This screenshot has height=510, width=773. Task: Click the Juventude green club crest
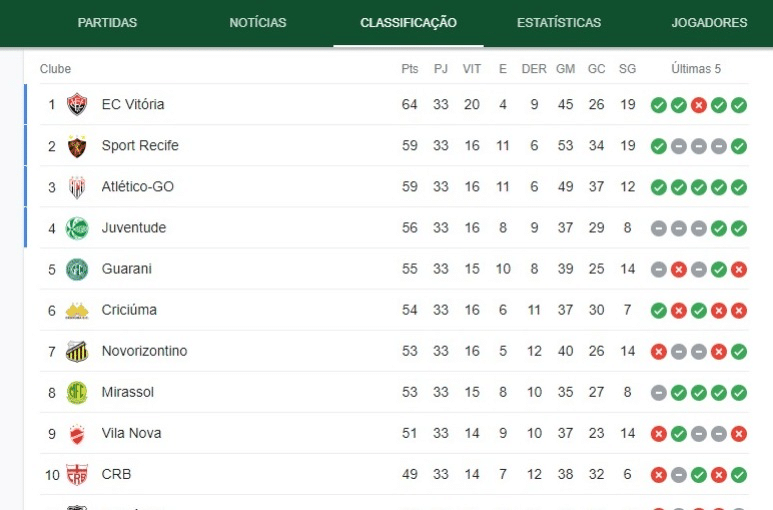click(x=77, y=228)
